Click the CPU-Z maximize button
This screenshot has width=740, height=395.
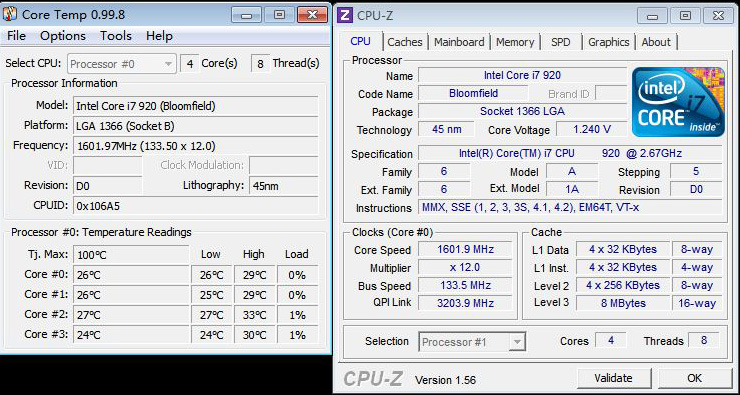pos(685,16)
